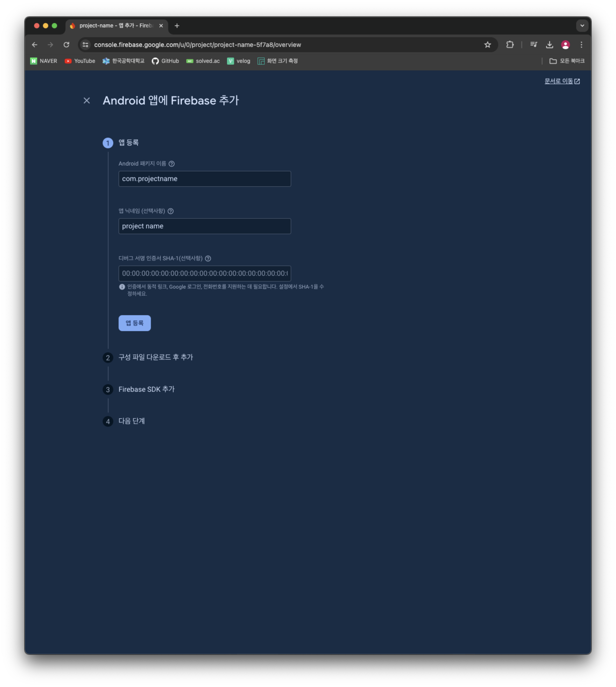
Task: Click help icon beside Android package name label
Action: 172,164
